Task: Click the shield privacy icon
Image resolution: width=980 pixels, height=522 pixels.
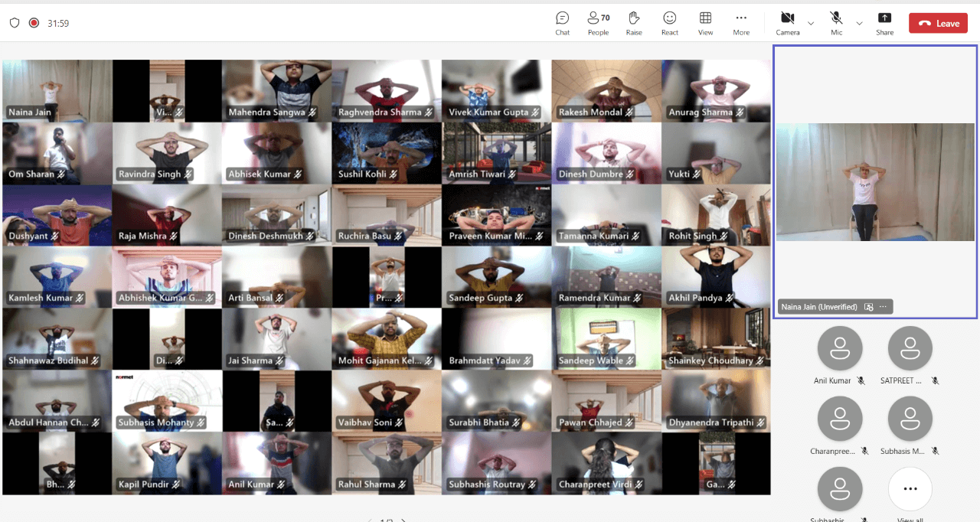Action: 15,23
